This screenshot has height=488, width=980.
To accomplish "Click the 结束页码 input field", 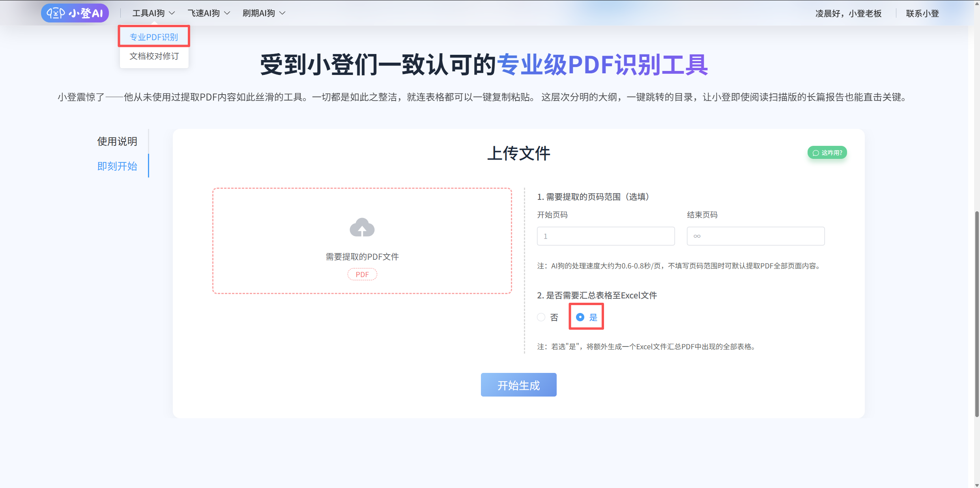I will click(755, 236).
